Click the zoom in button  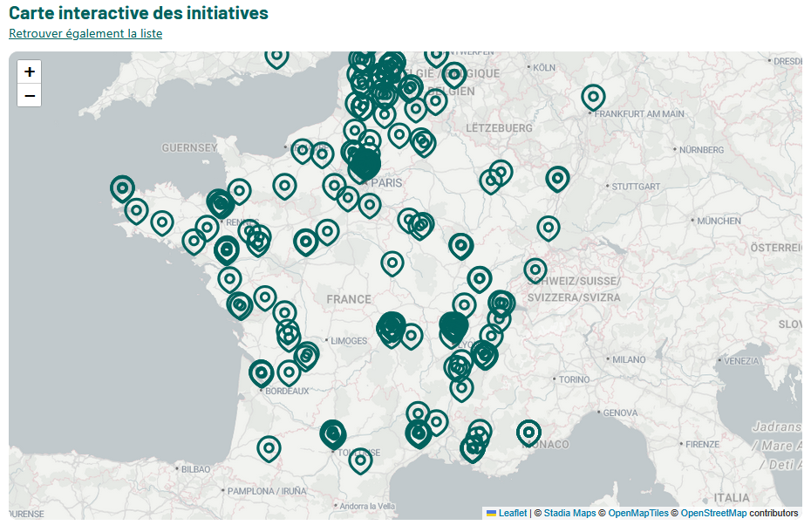click(x=29, y=71)
